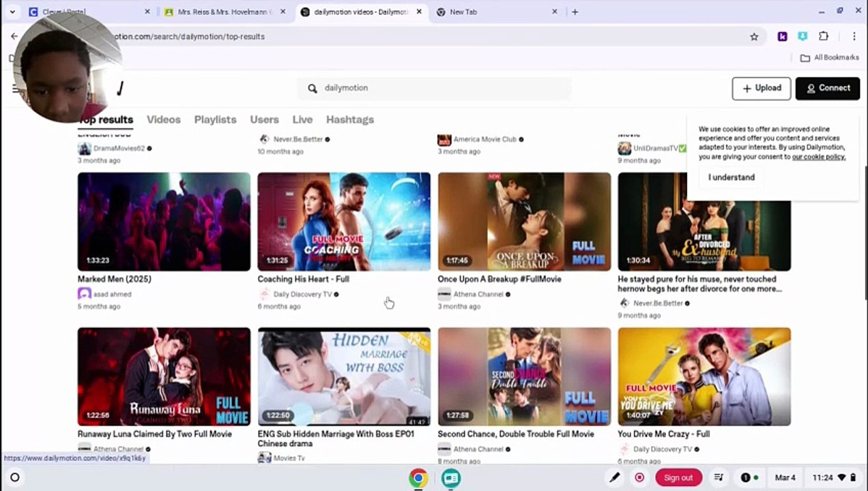Open the asad ahmed channel avatar
Image resolution: width=868 pixels, height=491 pixels.
[85, 294]
